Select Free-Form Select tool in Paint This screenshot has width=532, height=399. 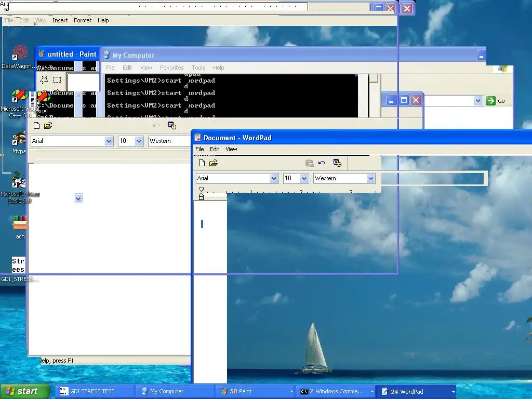(x=44, y=79)
